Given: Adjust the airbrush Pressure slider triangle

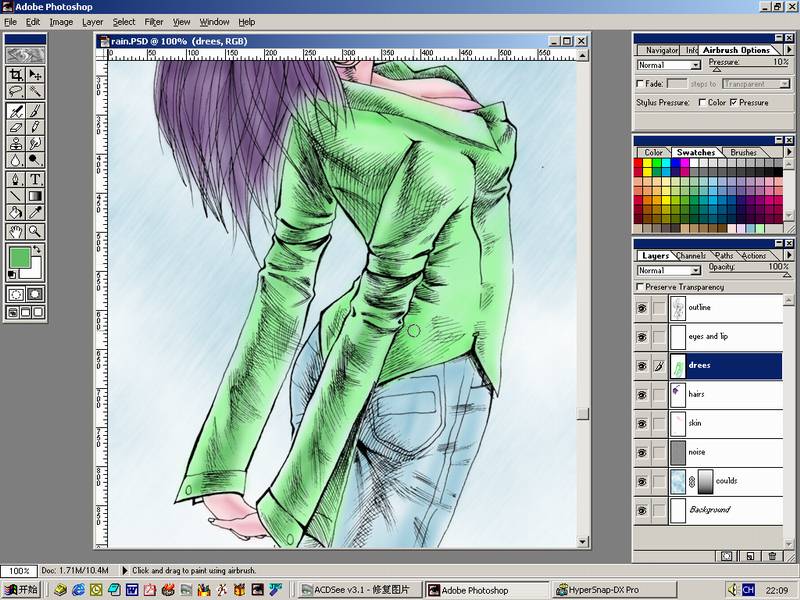Looking at the screenshot, I should [x=716, y=69].
